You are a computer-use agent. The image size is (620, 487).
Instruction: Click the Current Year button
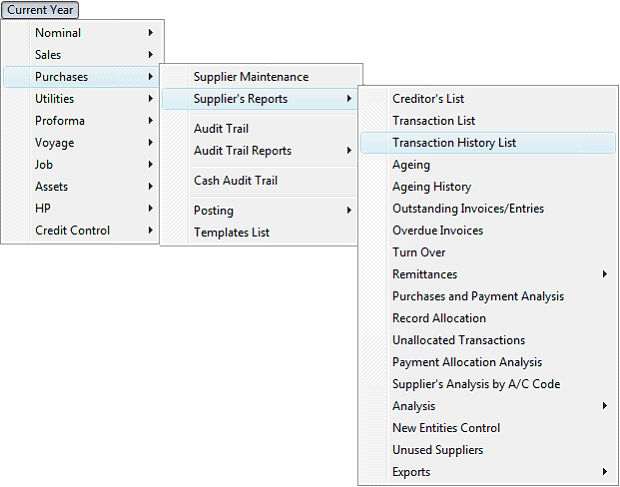click(40, 10)
